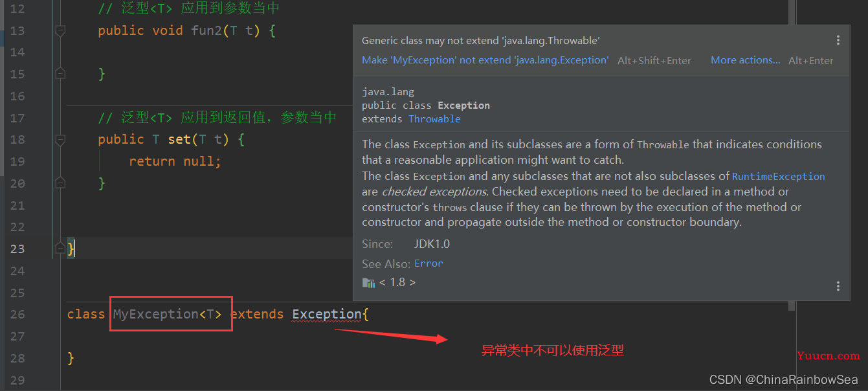Viewport: 868px width, 391px height.
Task: Click the extends keyword on line 26
Action: click(257, 314)
